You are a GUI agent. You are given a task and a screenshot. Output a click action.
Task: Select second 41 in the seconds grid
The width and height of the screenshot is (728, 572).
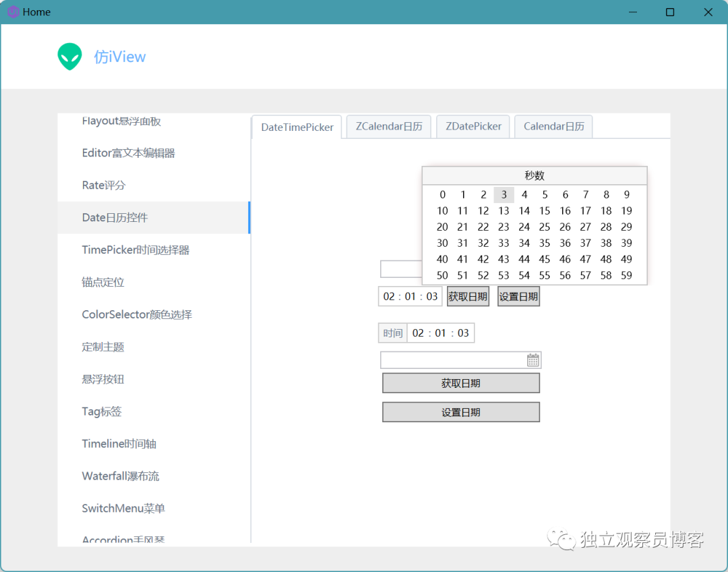(463, 259)
